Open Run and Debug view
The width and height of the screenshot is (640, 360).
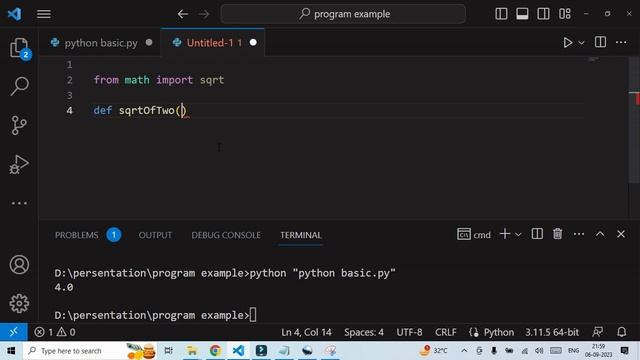(x=19, y=164)
